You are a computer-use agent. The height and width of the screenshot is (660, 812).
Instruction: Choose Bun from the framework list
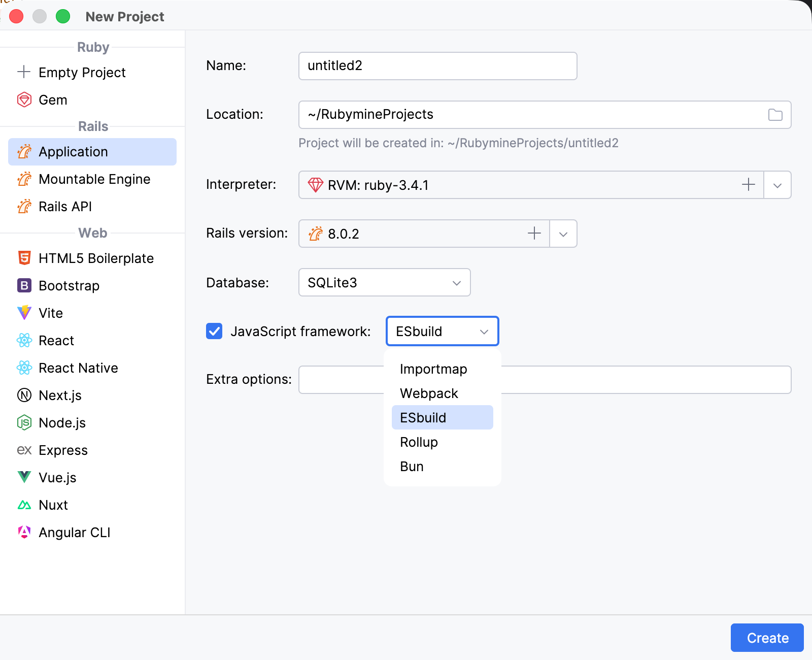coord(443,466)
